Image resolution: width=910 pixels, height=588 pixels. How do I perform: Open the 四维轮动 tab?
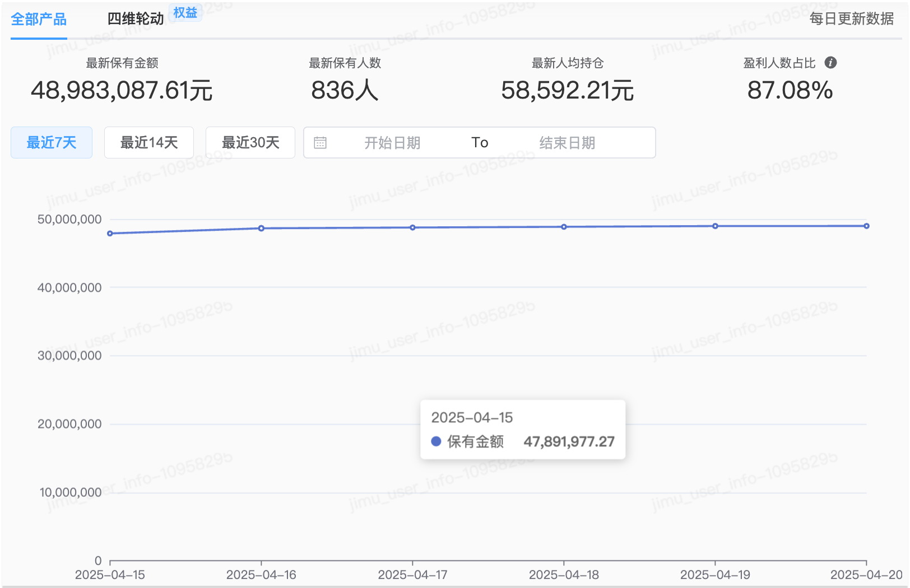coord(136,19)
